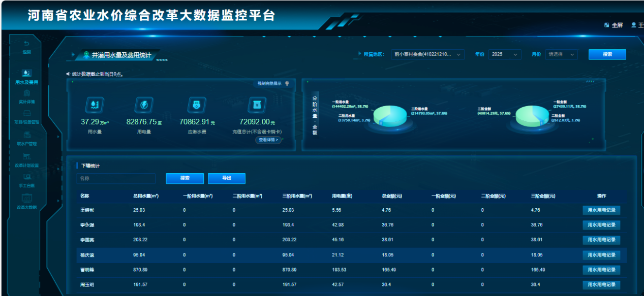The image size is (644, 296).
Task: Open 奖补详情 via its sidebar icon
Action: pyautogui.click(x=27, y=94)
